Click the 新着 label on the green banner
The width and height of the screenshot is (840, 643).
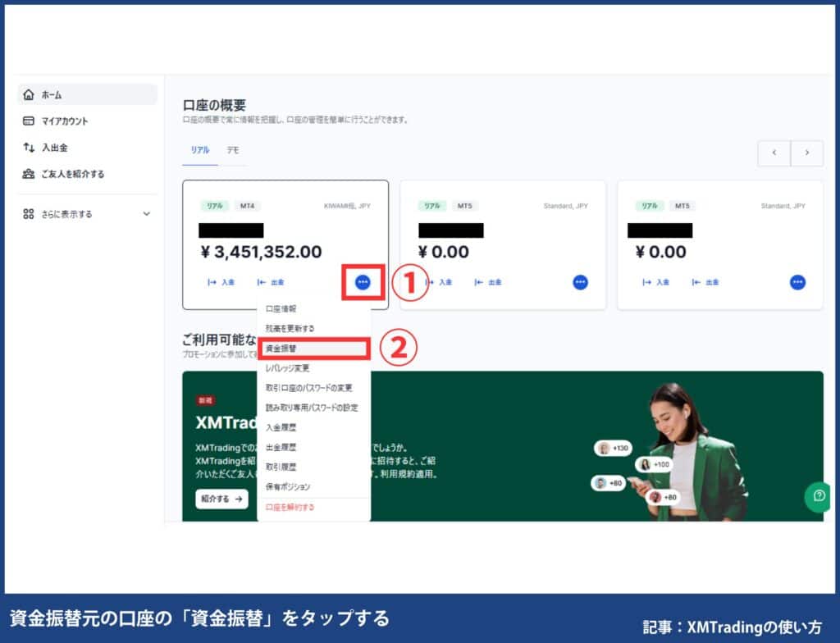(x=205, y=400)
